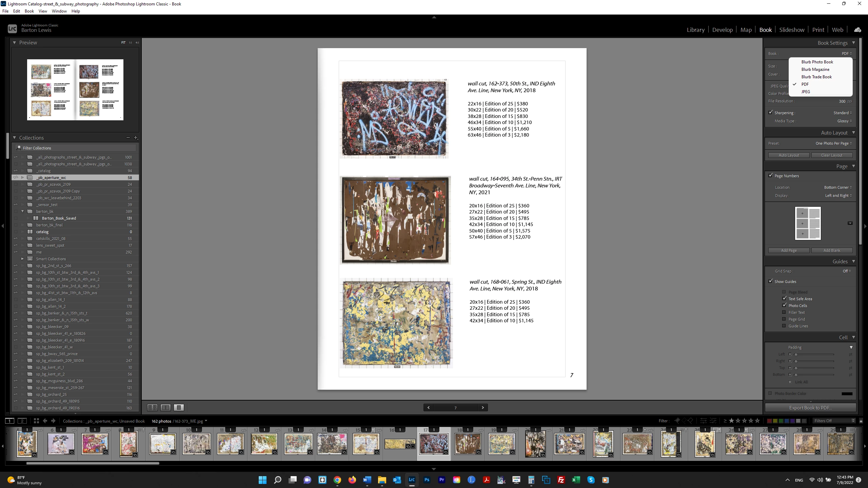Adjust the Left padding slider

point(796,354)
